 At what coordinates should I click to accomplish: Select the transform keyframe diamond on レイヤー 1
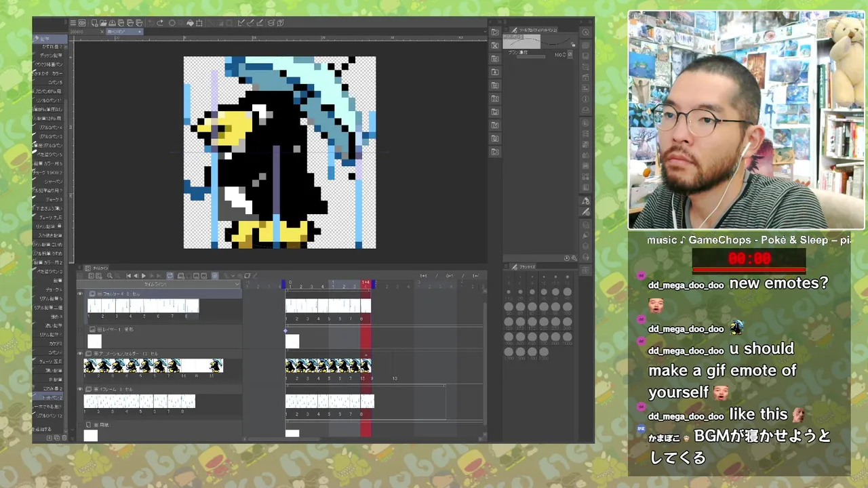pos(285,331)
